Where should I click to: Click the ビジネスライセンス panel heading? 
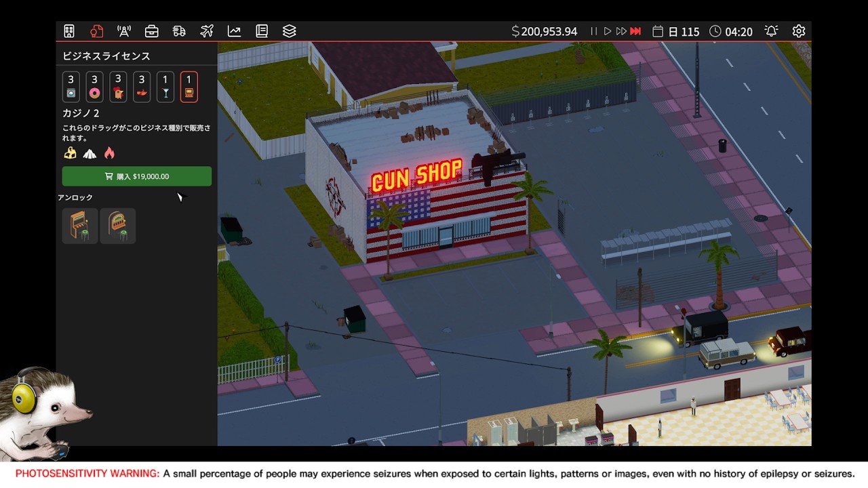pos(106,56)
